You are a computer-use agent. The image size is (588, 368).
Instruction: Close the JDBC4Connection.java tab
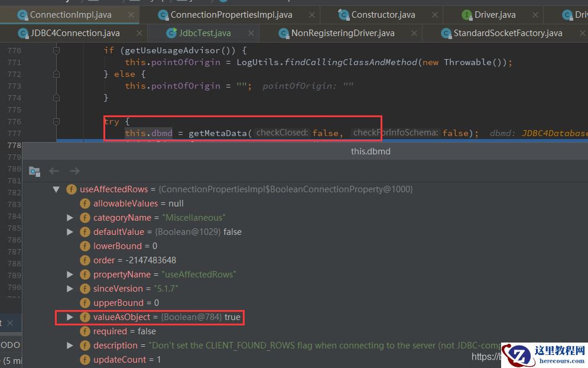[139, 33]
